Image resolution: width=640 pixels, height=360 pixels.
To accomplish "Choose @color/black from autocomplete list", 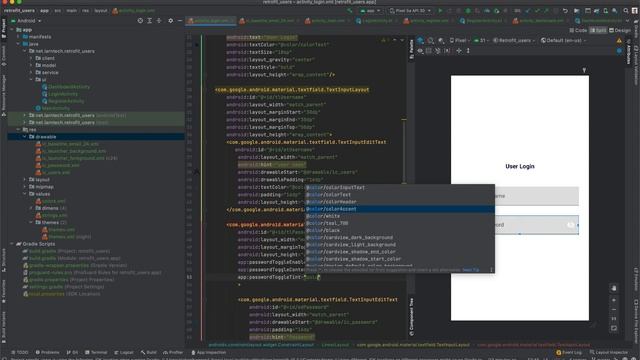I will click(400, 230).
